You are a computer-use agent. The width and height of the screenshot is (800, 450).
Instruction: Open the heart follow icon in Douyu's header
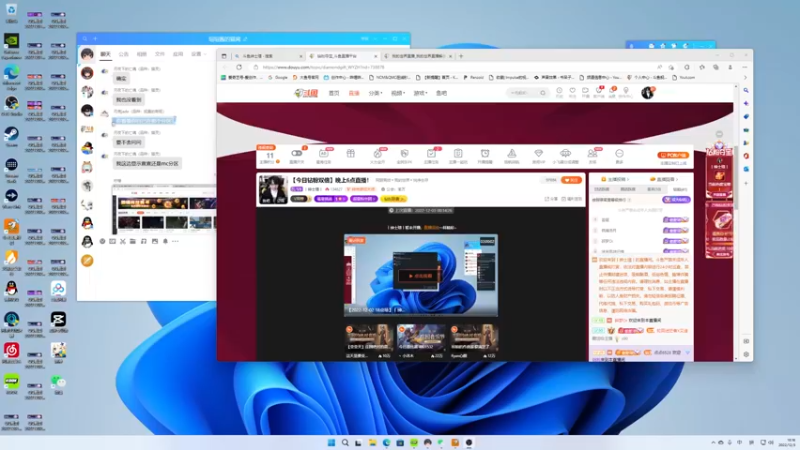(572, 91)
